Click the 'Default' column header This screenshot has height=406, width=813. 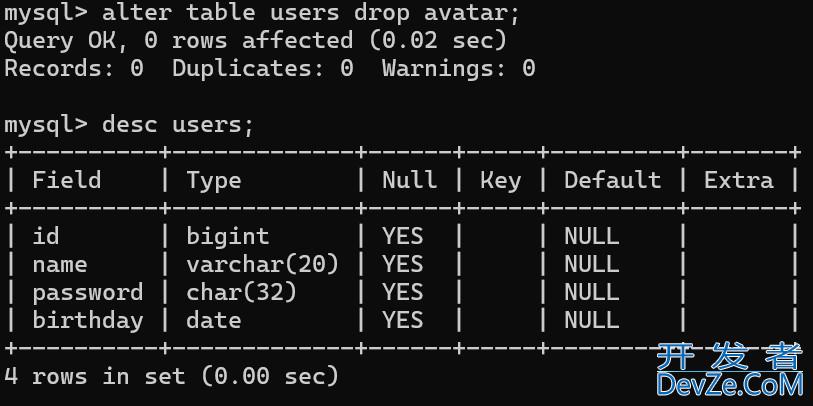(612, 180)
